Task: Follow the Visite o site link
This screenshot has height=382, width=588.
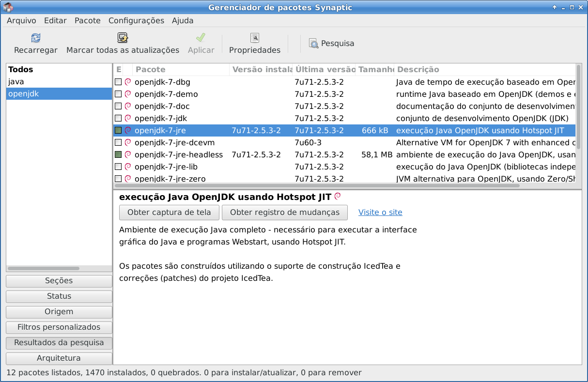Action: click(380, 212)
